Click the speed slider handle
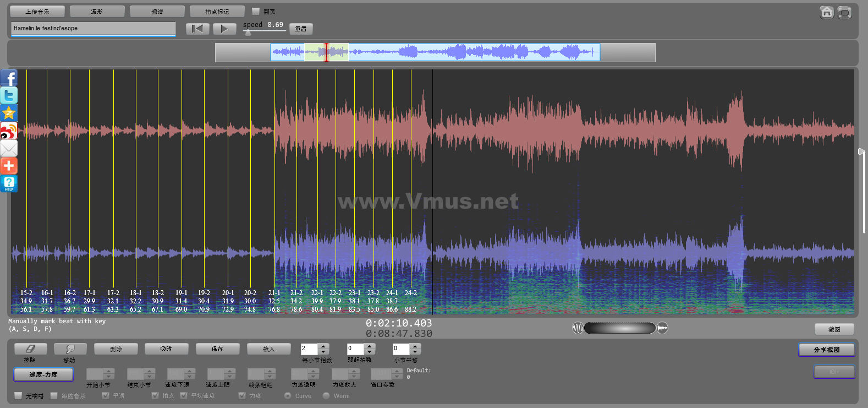Viewport: 868px width, 408px height. pyautogui.click(x=248, y=32)
